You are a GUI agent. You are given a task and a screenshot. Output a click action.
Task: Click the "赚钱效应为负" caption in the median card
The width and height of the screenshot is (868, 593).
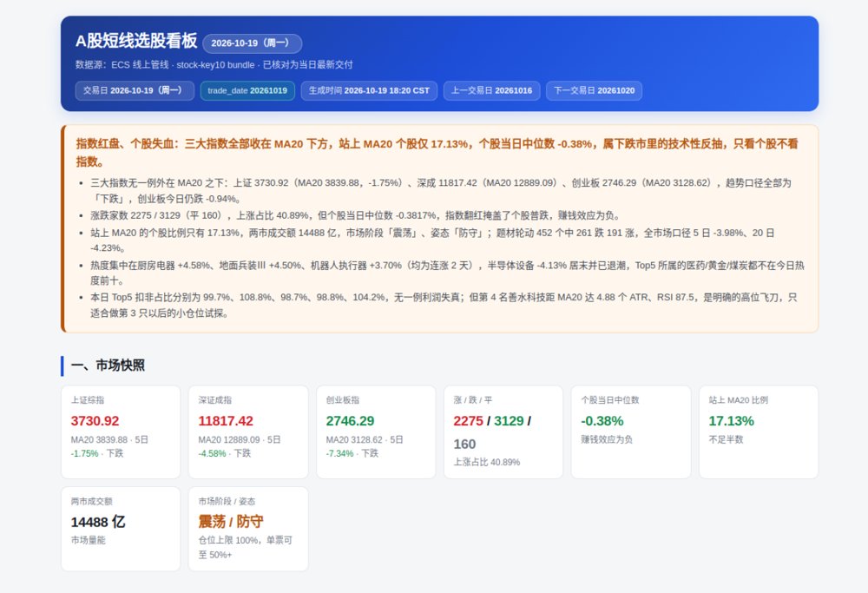pyautogui.click(x=607, y=439)
